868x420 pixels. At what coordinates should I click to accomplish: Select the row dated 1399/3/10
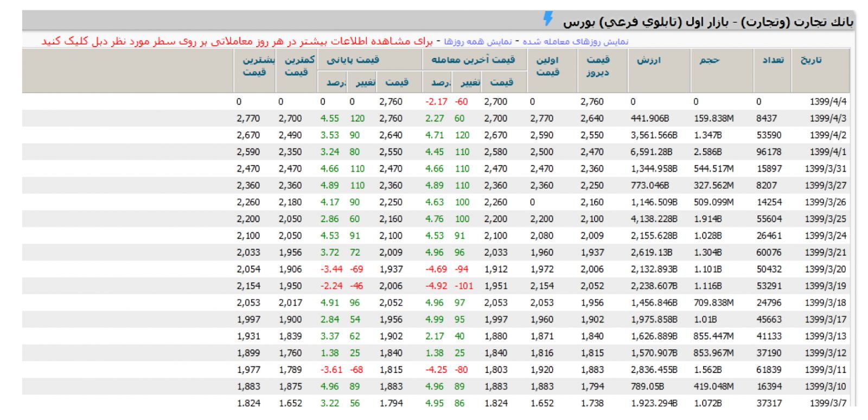tap(436, 387)
